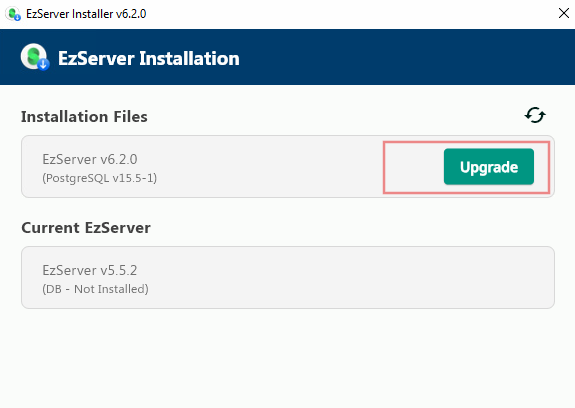Click the EzServer v6.2.0 label

tap(90, 159)
